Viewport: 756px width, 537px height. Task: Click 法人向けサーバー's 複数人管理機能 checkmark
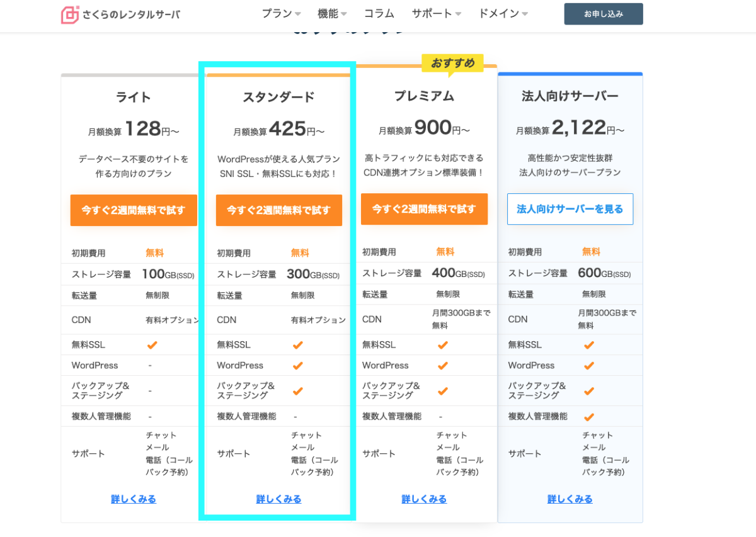pyautogui.click(x=588, y=417)
